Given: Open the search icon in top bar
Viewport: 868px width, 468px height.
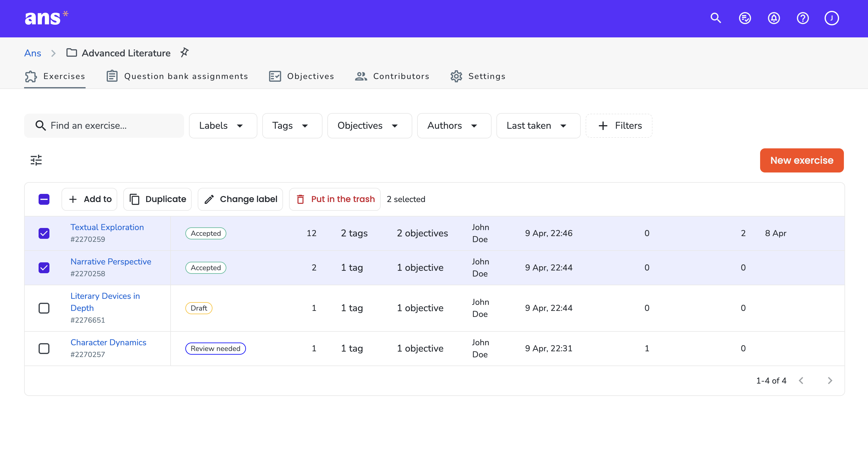Looking at the screenshot, I should [716, 18].
